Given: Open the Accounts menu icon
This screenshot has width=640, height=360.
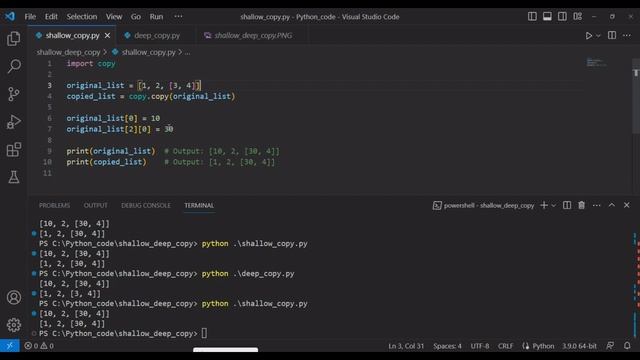Looking at the screenshot, I should coord(13,297).
